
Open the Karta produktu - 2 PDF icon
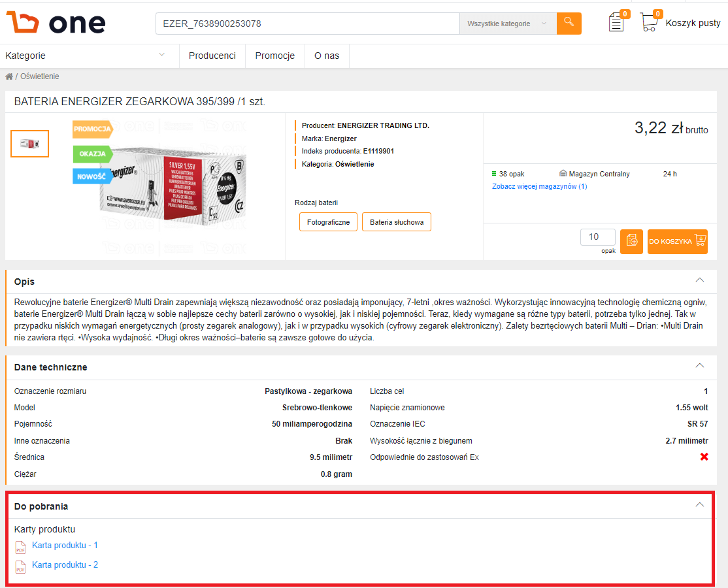pos(20,566)
